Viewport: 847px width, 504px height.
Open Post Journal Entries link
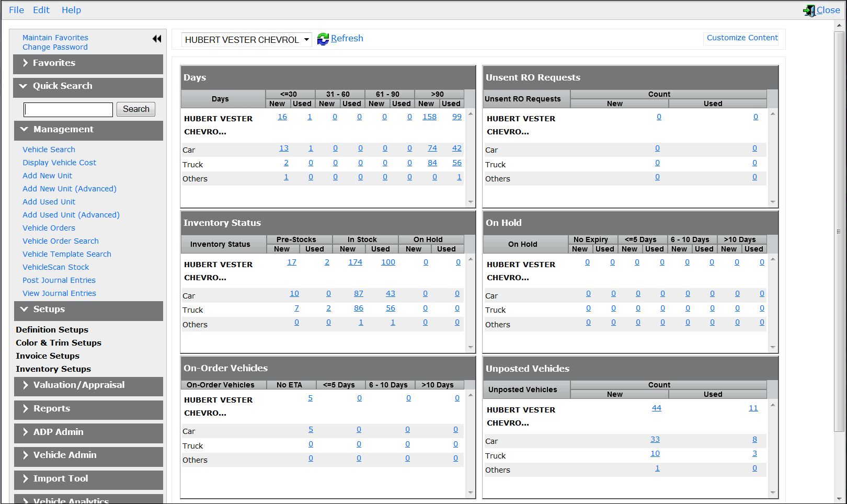point(59,280)
